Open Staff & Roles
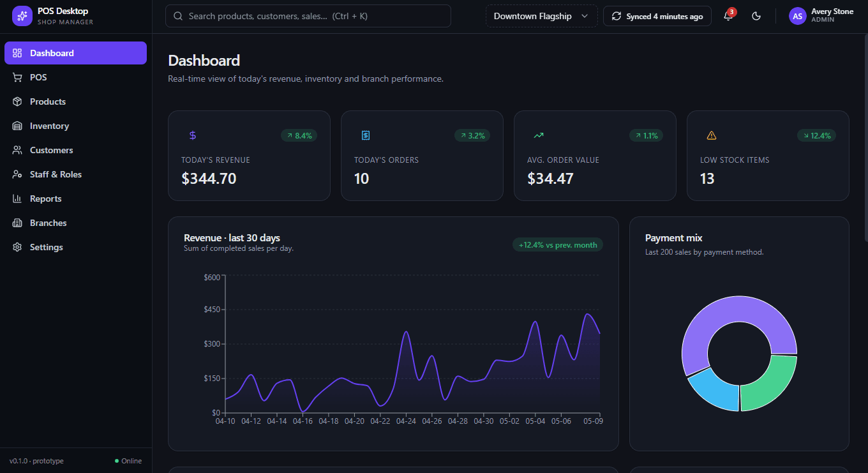 coord(75,174)
